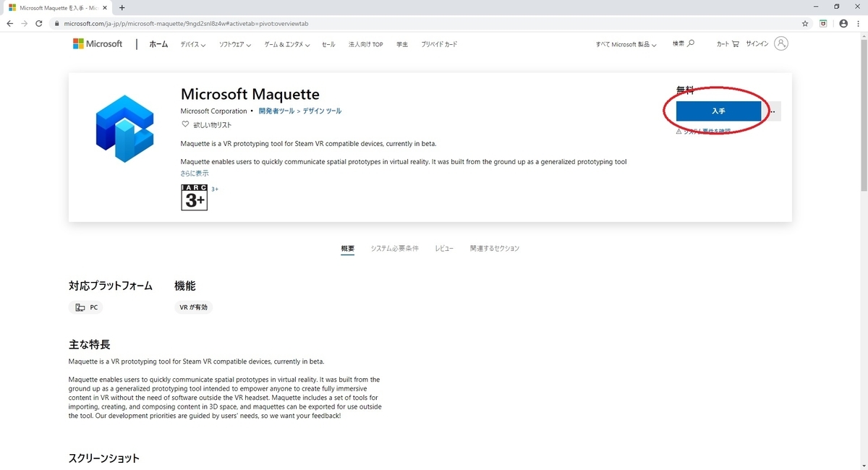Reload the page with the refresh icon
868x470 pixels.
coord(39,23)
